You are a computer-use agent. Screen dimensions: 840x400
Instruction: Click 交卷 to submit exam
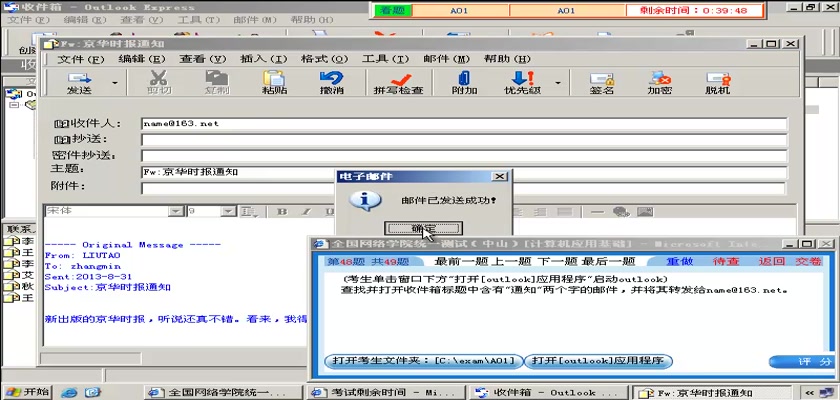click(x=808, y=261)
